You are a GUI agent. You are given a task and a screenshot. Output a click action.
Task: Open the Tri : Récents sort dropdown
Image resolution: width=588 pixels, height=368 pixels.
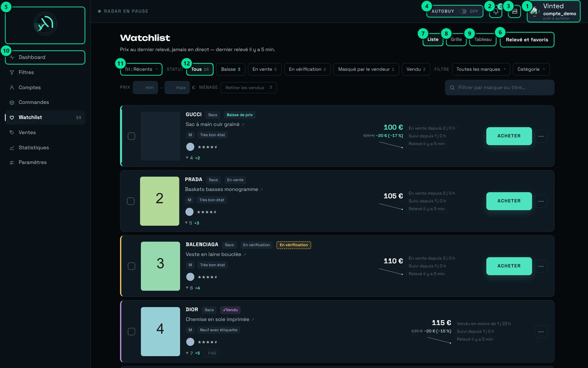pyautogui.click(x=141, y=69)
